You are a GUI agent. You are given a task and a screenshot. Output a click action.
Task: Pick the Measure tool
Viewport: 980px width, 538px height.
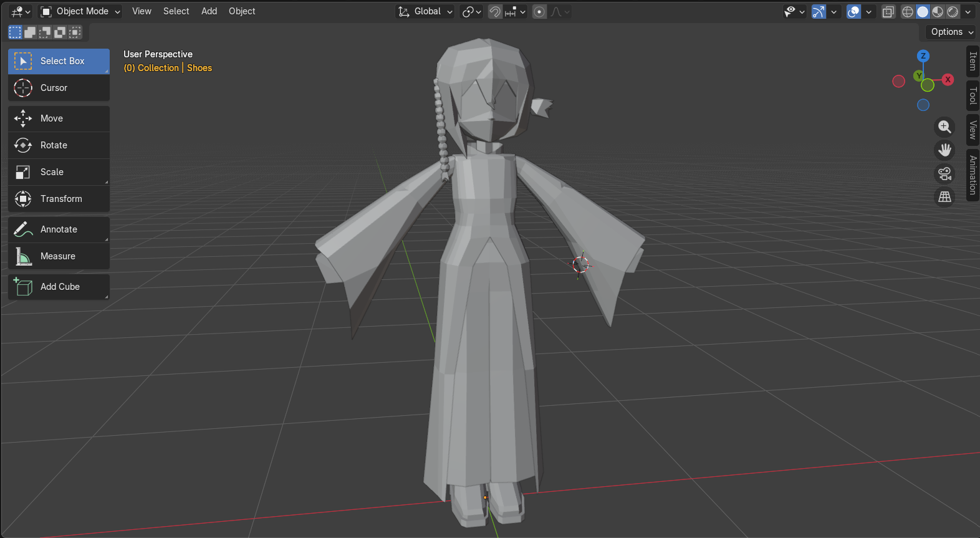(59, 256)
